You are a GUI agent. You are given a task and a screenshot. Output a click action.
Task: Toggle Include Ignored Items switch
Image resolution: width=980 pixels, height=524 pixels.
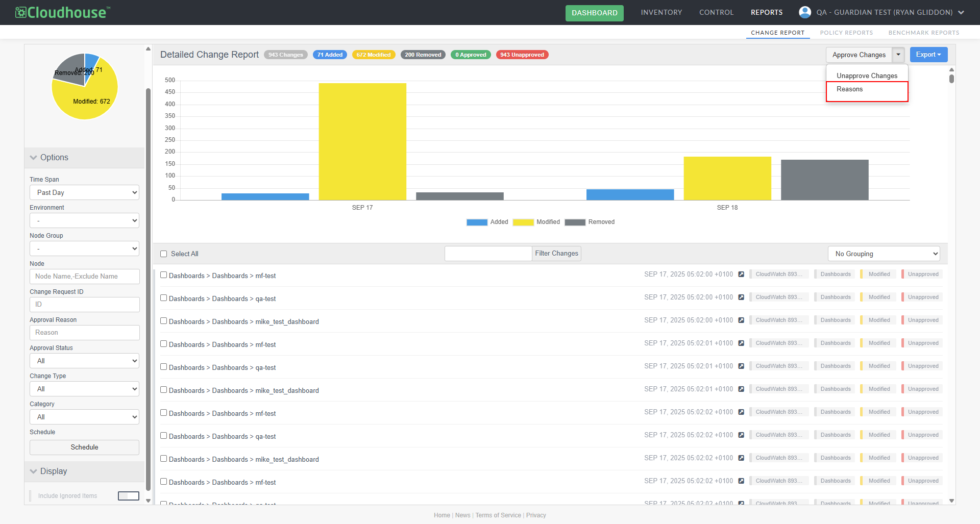[x=128, y=496]
